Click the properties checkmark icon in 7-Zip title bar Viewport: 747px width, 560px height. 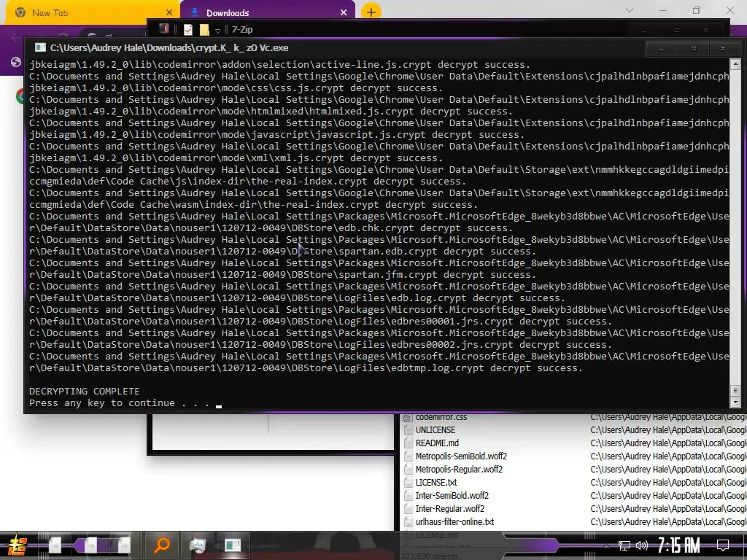coord(188,30)
